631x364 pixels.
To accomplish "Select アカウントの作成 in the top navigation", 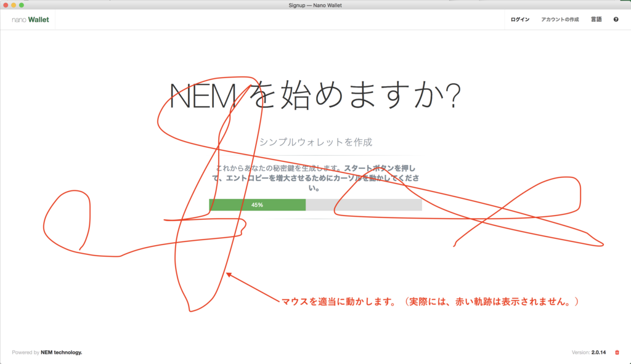I will click(x=560, y=19).
